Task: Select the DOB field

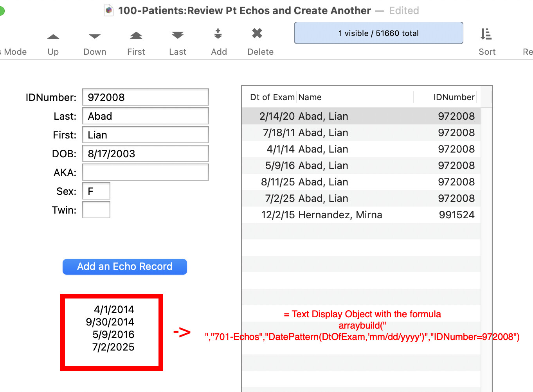Action: pos(145,154)
